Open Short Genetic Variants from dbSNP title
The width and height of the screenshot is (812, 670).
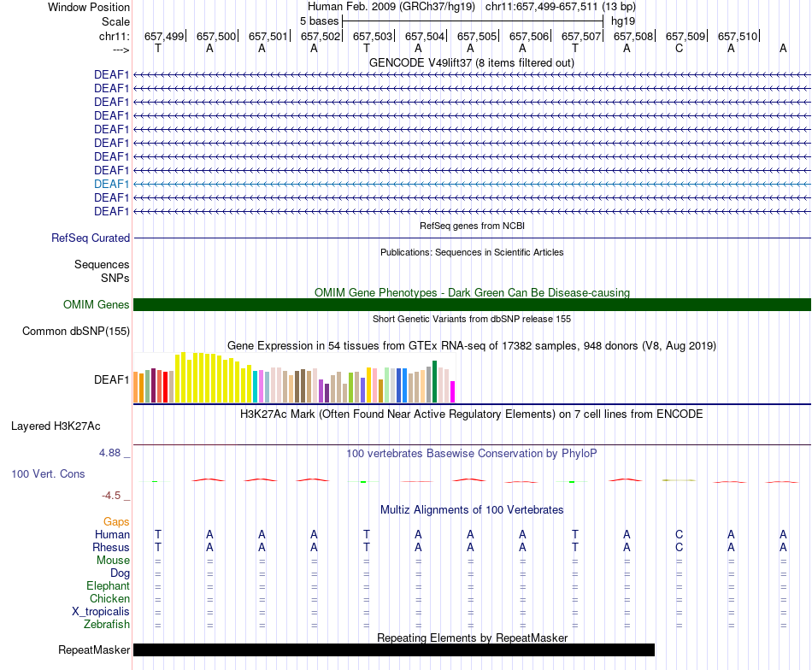472,319
